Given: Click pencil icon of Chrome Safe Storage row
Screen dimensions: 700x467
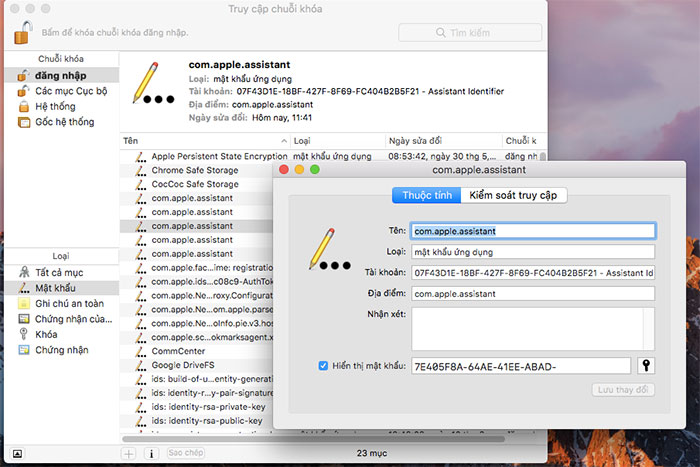Looking at the screenshot, I should [141, 170].
